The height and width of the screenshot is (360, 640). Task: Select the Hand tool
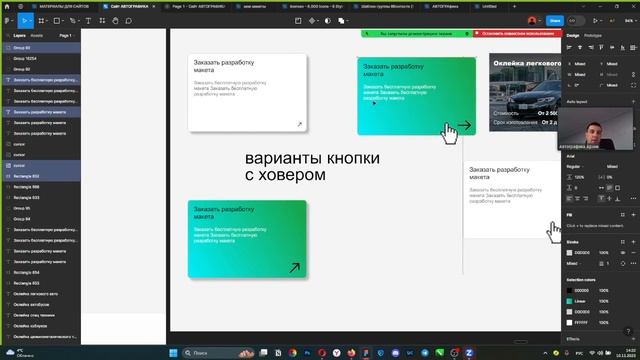click(x=115, y=21)
